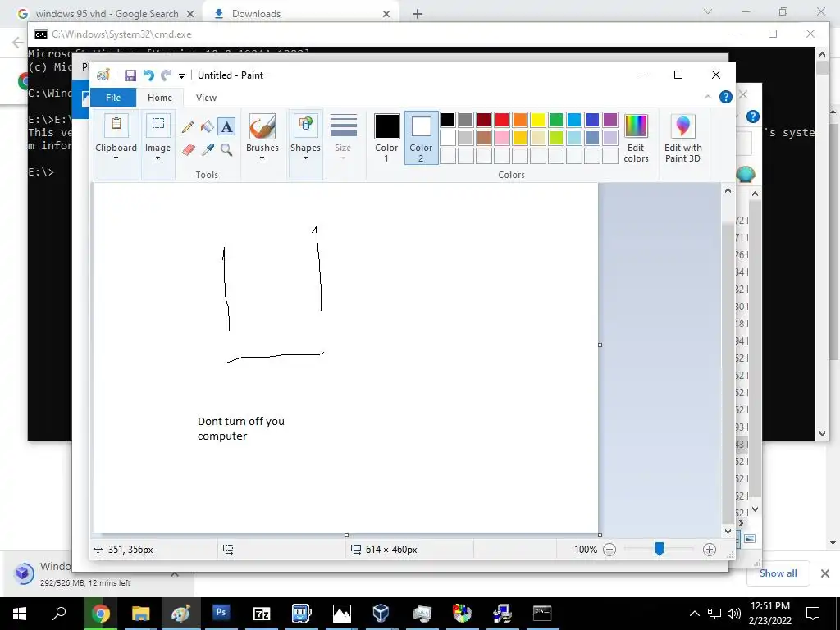Image resolution: width=840 pixels, height=630 pixels.
Task: Open Chrome from the taskbar
Action: click(x=100, y=614)
